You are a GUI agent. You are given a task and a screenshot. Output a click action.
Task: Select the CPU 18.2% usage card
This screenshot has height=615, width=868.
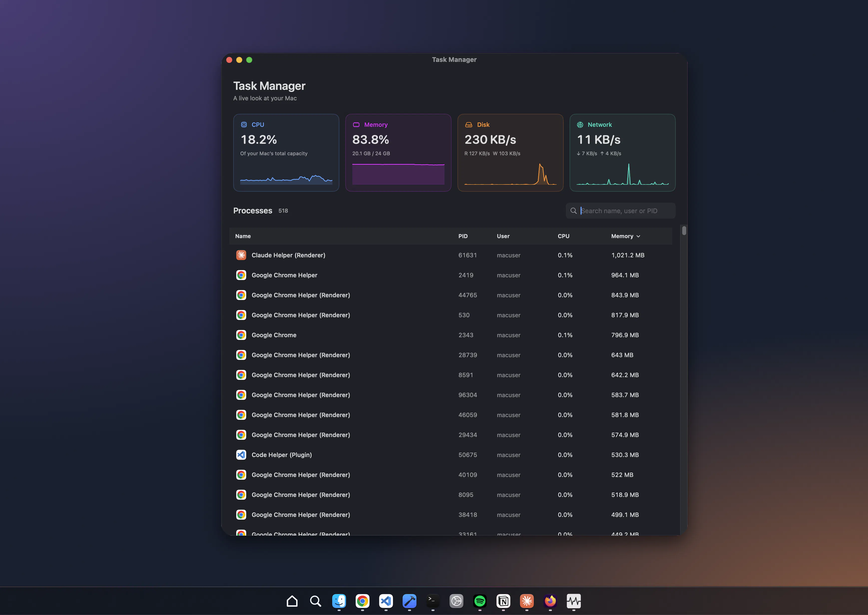[286, 153]
